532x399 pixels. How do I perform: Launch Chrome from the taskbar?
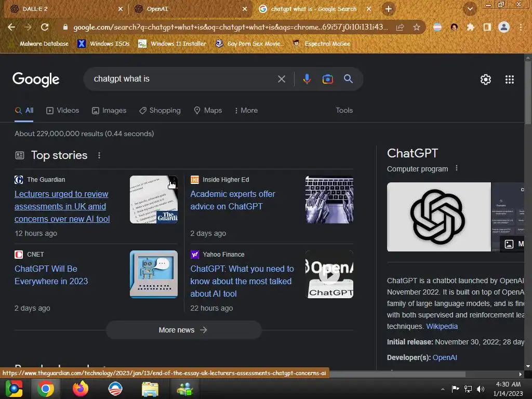(46, 389)
